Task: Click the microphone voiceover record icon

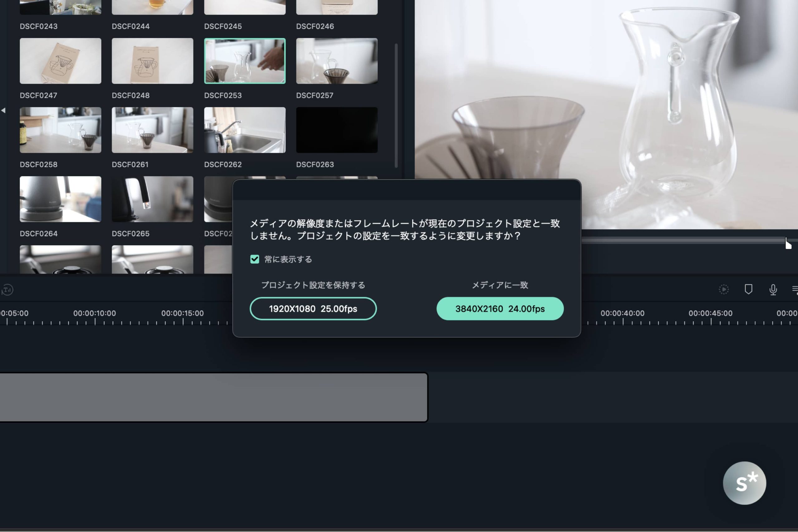Action: [773, 290]
